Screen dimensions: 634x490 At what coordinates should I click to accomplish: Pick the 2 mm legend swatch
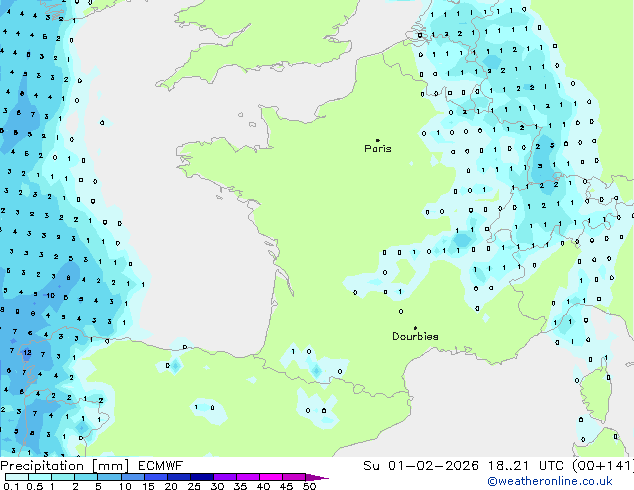point(86,477)
